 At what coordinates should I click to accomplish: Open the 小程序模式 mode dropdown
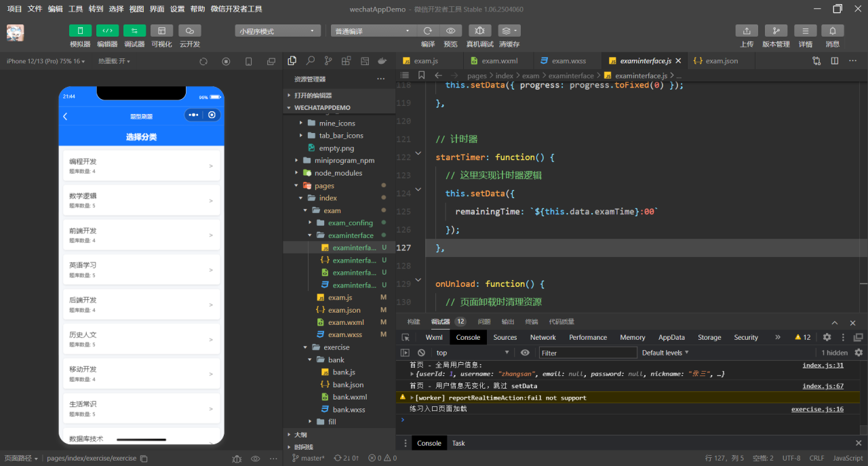pos(278,31)
